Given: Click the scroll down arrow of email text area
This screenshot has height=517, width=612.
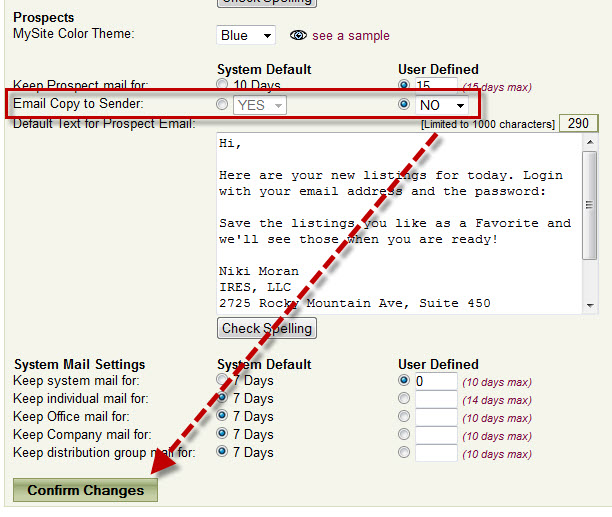Looking at the screenshot, I should coord(590,305).
